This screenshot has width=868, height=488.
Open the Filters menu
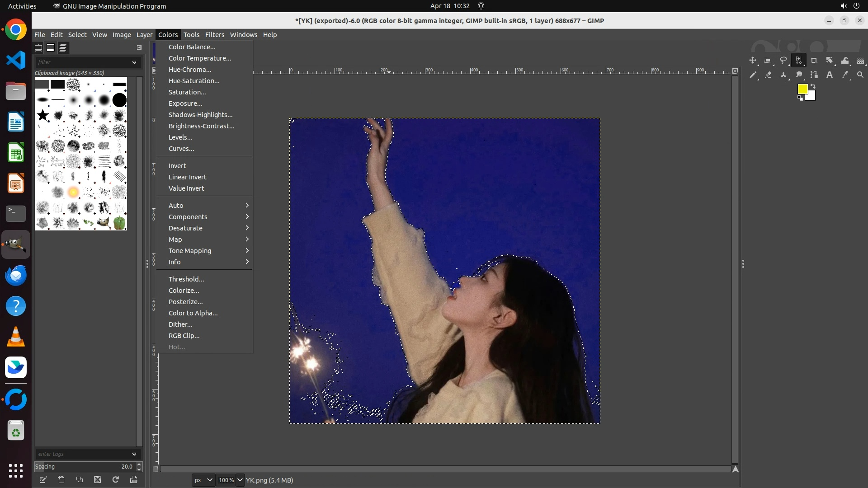[214, 35]
